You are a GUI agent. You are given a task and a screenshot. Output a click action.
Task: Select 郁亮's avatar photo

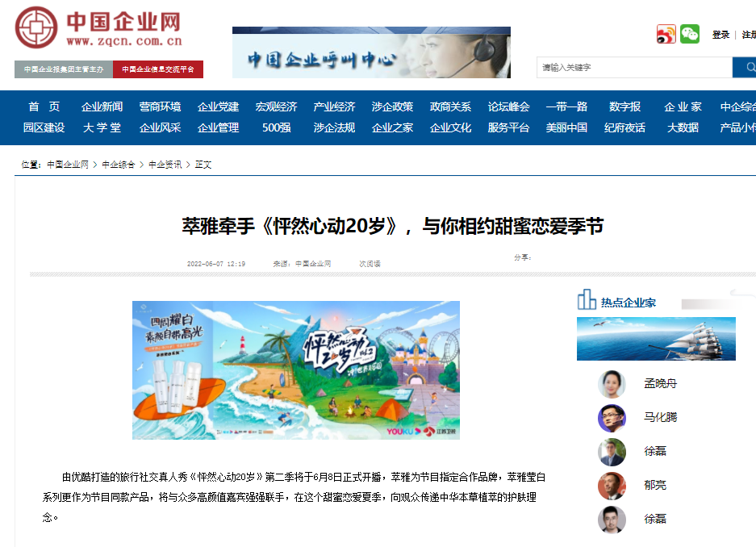pos(612,486)
